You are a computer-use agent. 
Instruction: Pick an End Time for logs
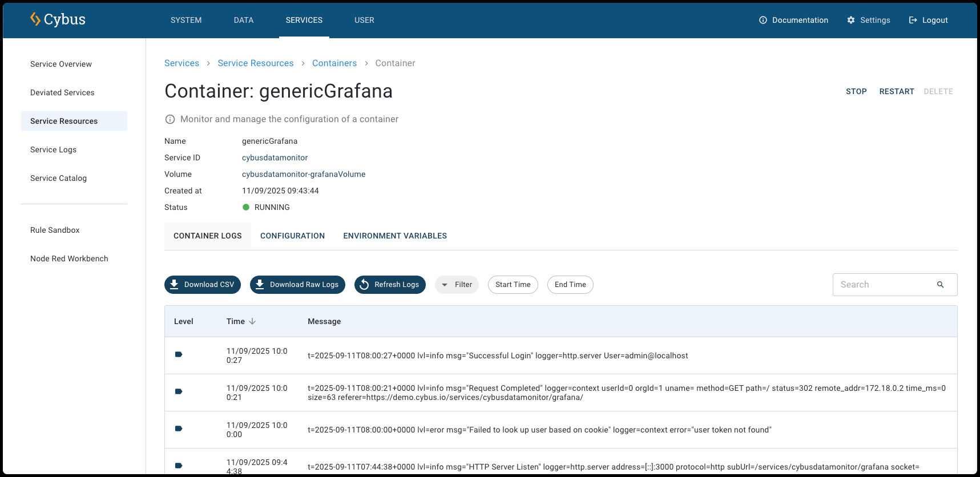pos(570,285)
